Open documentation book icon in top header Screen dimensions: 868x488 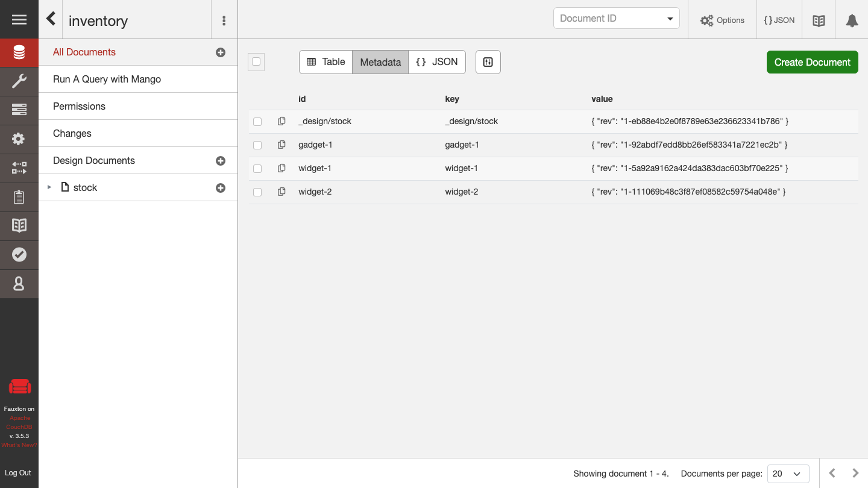[x=819, y=20]
